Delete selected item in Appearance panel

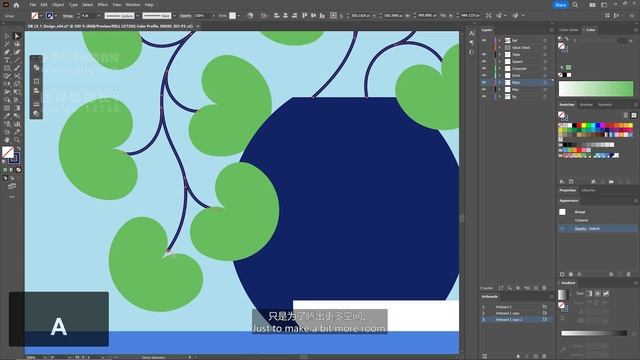coord(629,274)
